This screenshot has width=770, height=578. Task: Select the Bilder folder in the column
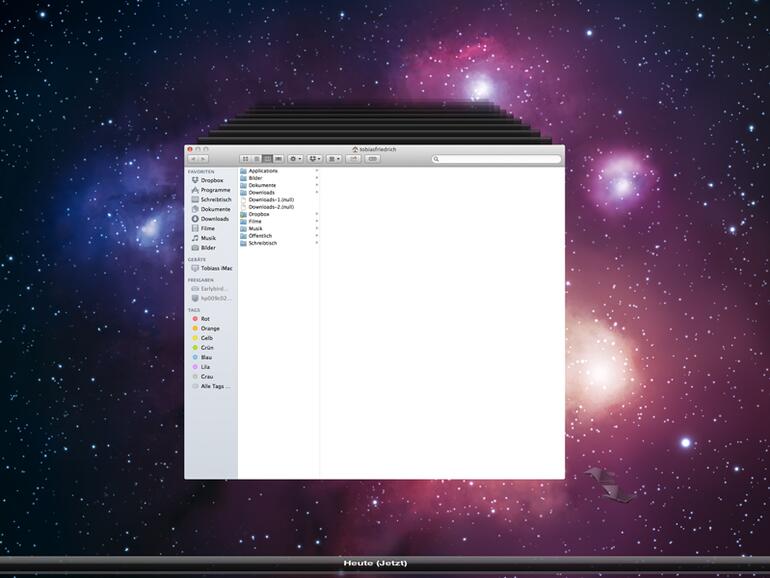click(x=279, y=178)
